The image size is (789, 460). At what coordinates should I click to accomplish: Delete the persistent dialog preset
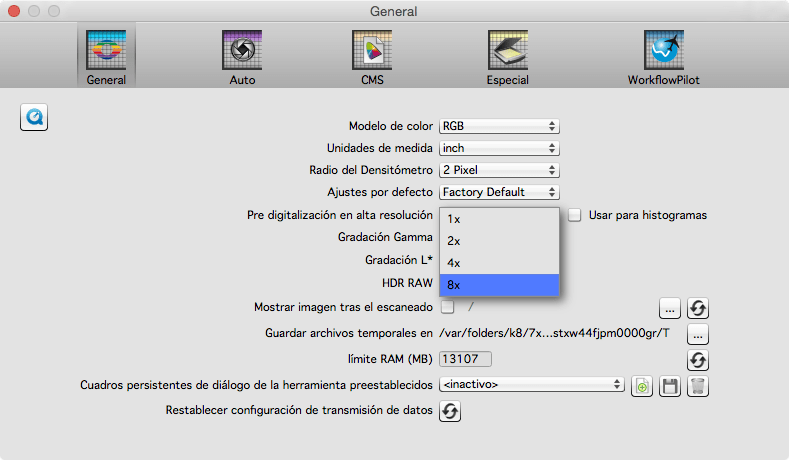[x=698, y=385]
